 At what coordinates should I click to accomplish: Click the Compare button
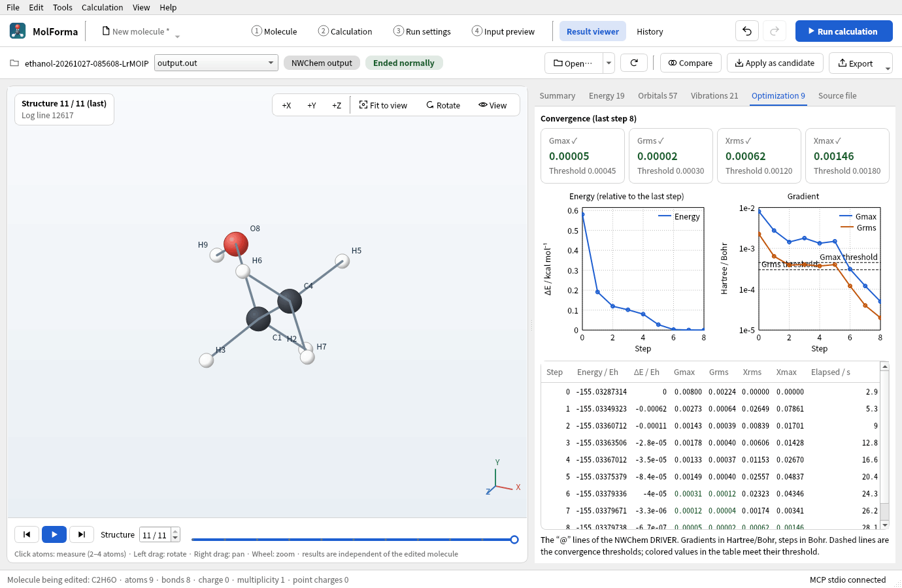(691, 63)
